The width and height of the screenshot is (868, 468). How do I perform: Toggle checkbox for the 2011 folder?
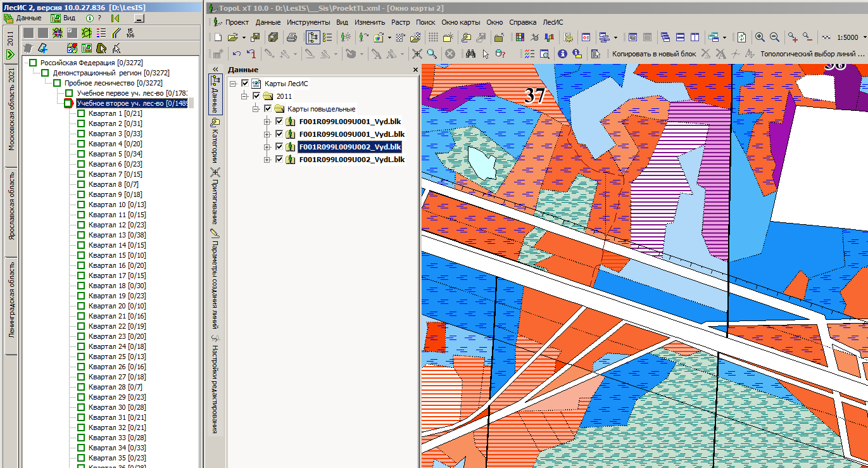(256, 96)
